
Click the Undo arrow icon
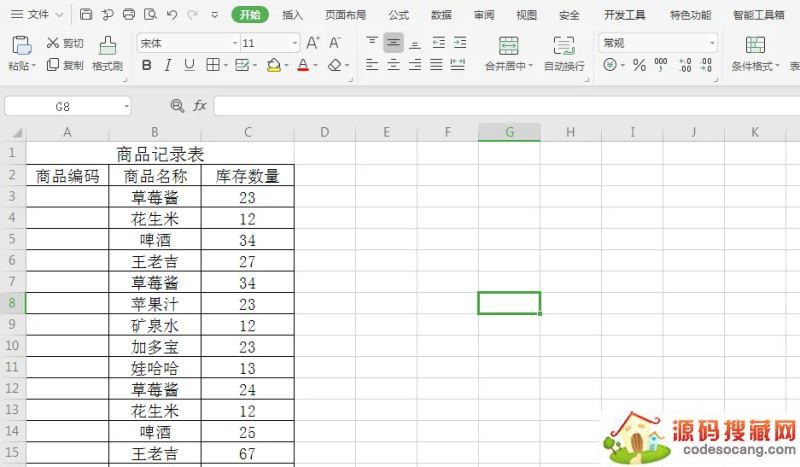pos(171,15)
